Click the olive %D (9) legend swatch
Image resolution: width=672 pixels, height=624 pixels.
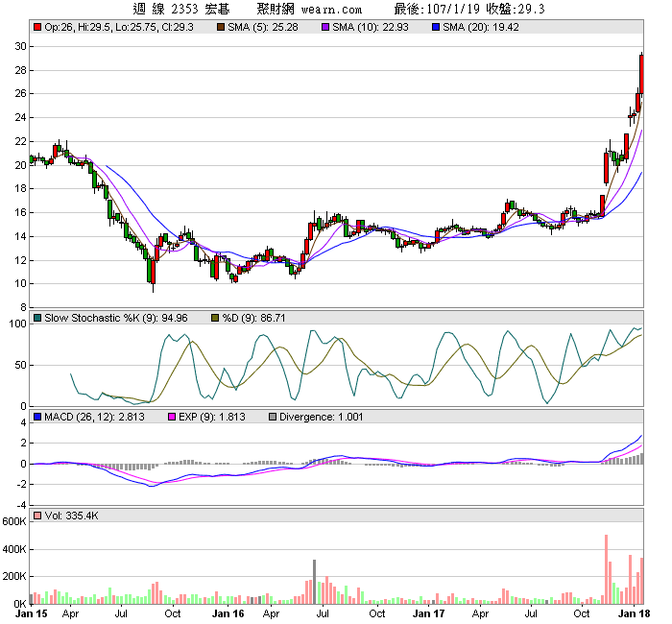pos(216,318)
